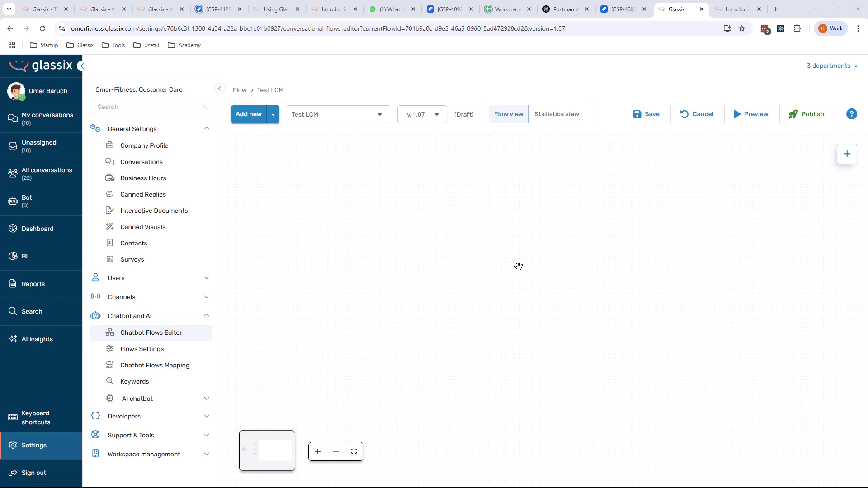Open Add new dropdown arrow
This screenshot has width=868, height=488.
[273, 114]
